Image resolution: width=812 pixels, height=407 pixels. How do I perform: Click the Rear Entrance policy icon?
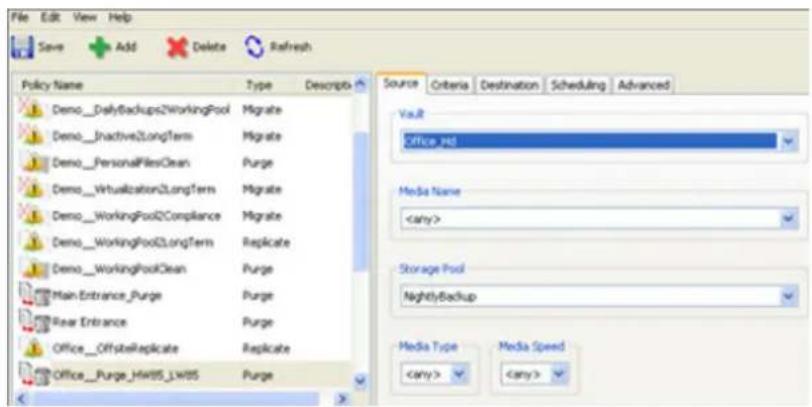coord(34,322)
